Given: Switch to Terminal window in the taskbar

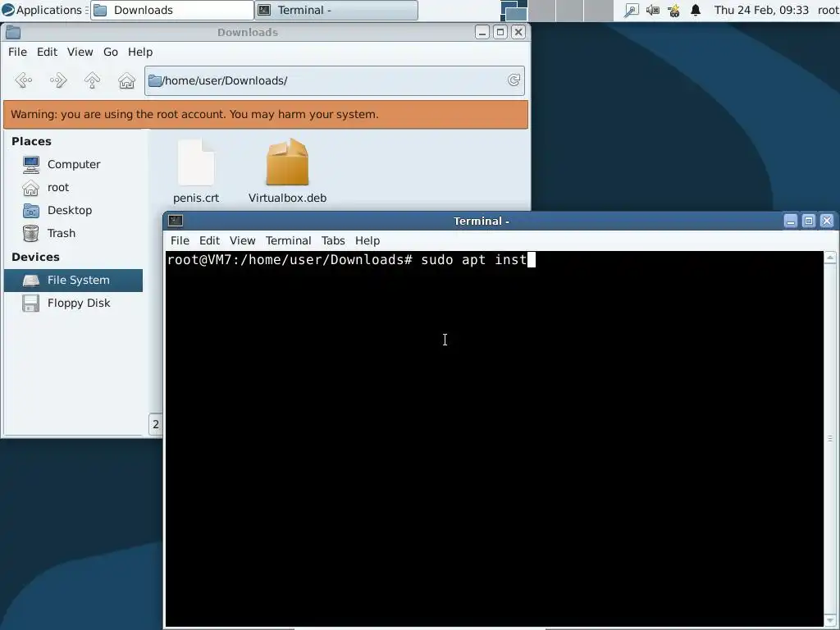Looking at the screenshot, I should pos(336,10).
